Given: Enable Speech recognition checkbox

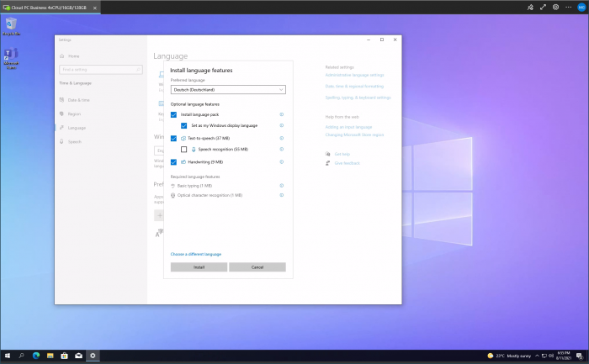Looking at the screenshot, I should pyautogui.click(x=183, y=150).
